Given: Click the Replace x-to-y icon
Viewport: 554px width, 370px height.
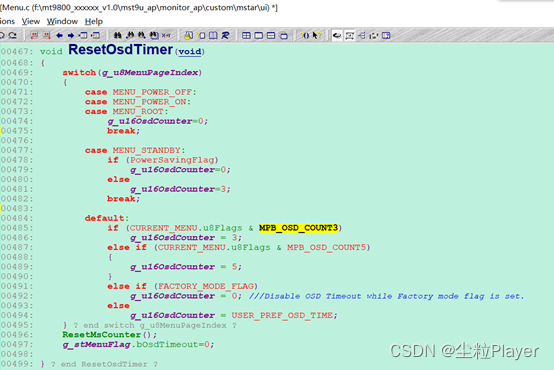Looking at the screenshot, I should (x=166, y=35).
